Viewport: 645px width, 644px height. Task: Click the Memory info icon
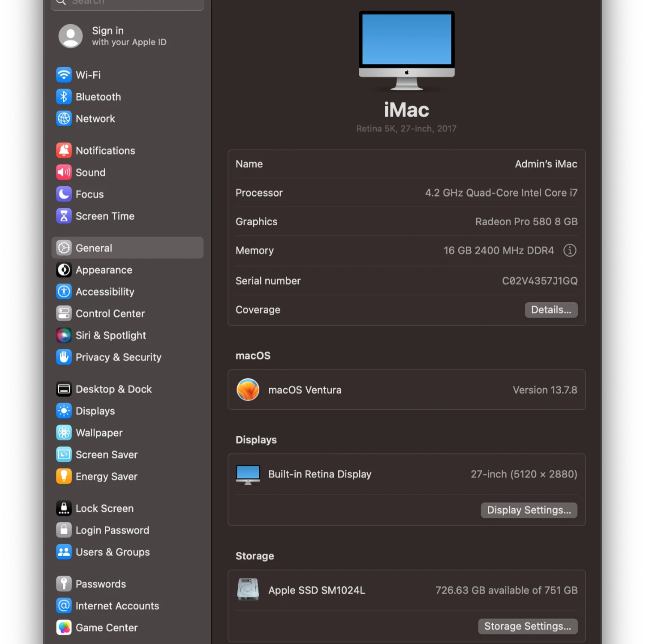point(569,250)
